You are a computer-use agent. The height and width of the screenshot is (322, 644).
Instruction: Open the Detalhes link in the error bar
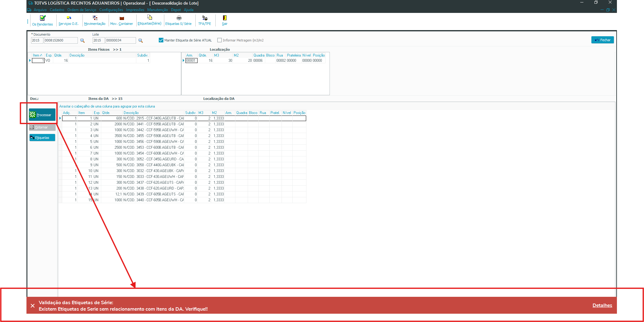pos(602,305)
